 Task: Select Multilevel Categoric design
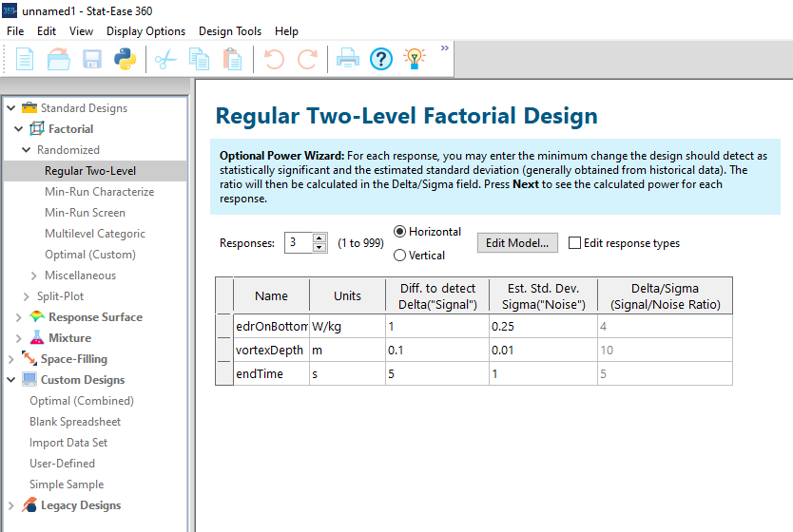click(x=95, y=234)
